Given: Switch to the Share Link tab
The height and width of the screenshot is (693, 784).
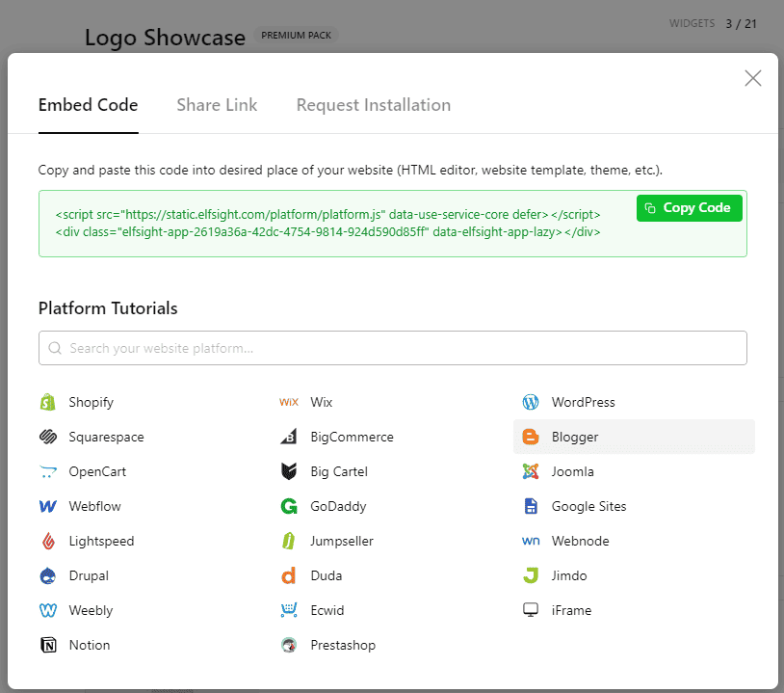Looking at the screenshot, I should pyautogui.click(x=217, y=105).
